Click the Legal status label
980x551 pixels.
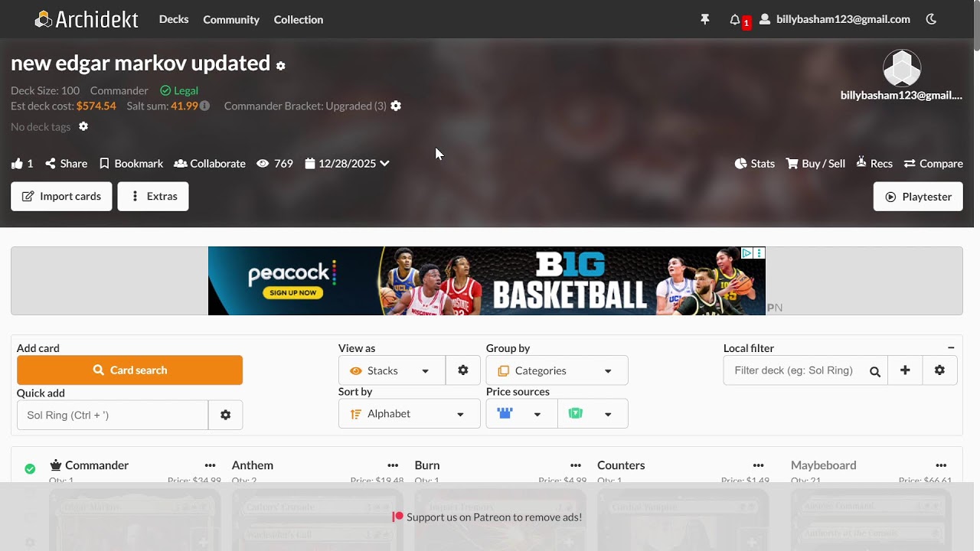(179, 90)
